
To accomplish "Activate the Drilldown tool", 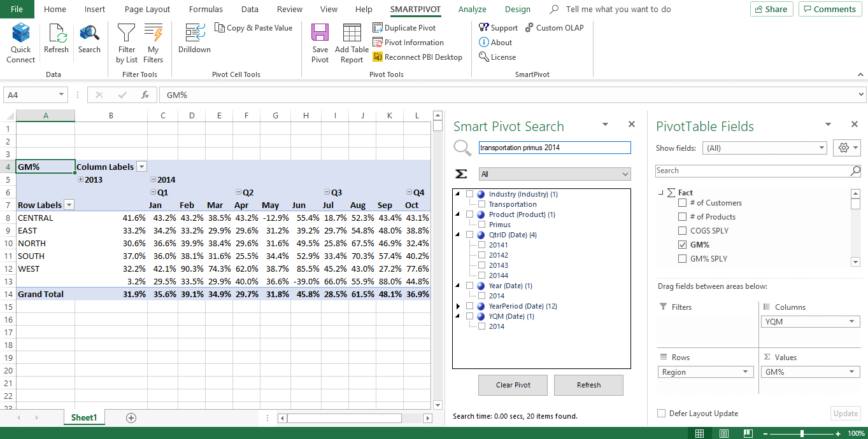I will pyautogui.click(x=194, y=41).
